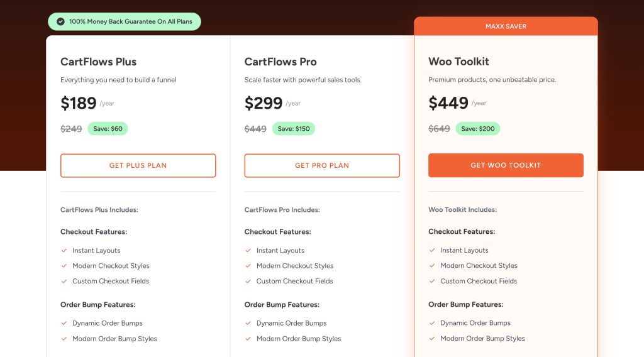The width and height of the screenshot is (644, 357).
Task: Click checkmark beside Modern Order Bump Styles in CartFlows Pro
Action: coord(248,339)
